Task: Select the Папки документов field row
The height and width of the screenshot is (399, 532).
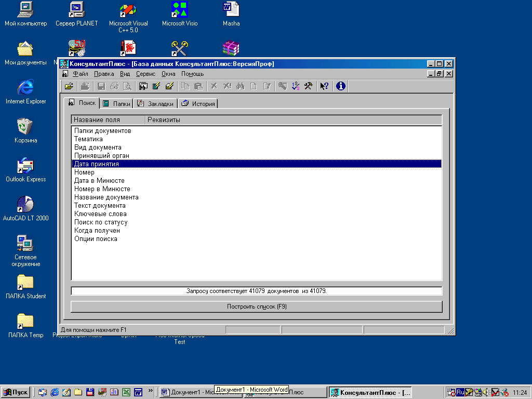Action: coord(257,131)
